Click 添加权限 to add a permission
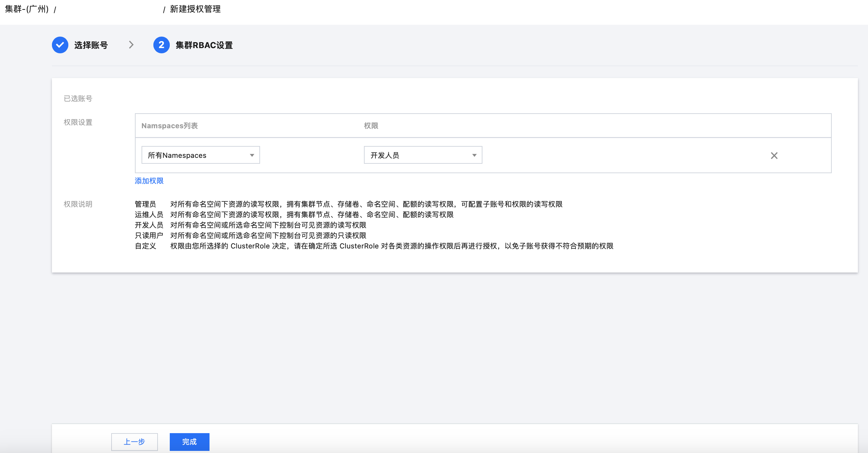868x453 pixels. pos(149,181)
